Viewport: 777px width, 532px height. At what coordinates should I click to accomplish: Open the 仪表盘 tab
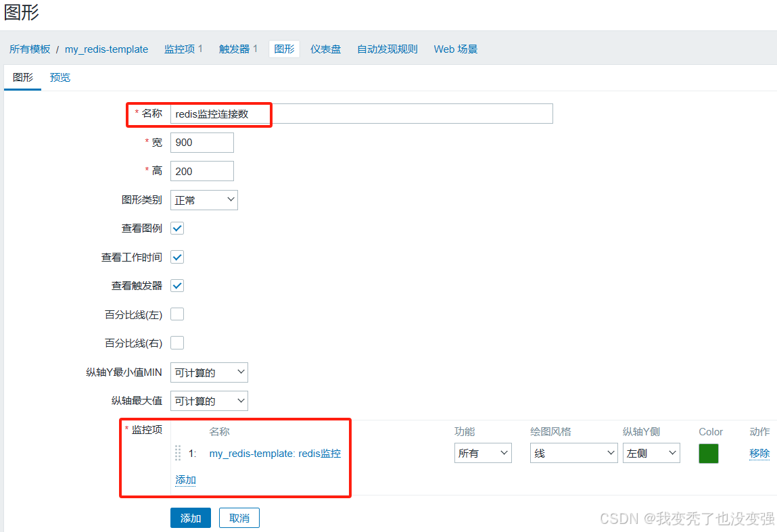325,49
